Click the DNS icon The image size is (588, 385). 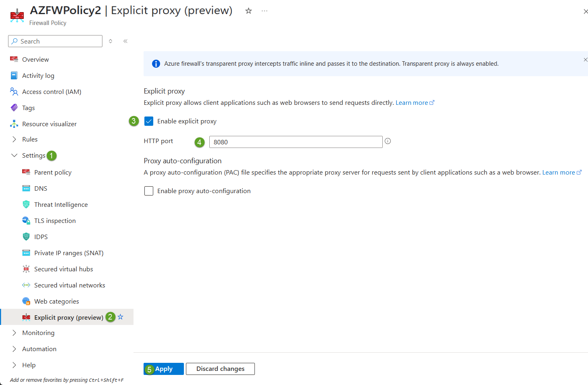26,188
